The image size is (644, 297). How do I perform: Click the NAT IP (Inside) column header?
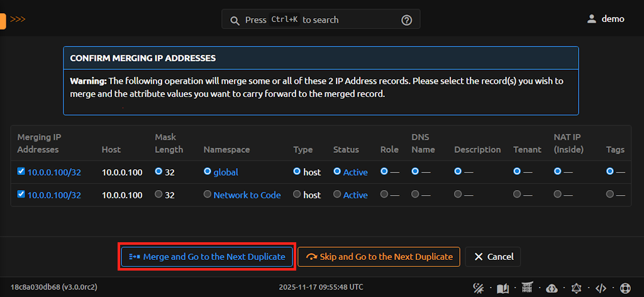tap(569, 143)
